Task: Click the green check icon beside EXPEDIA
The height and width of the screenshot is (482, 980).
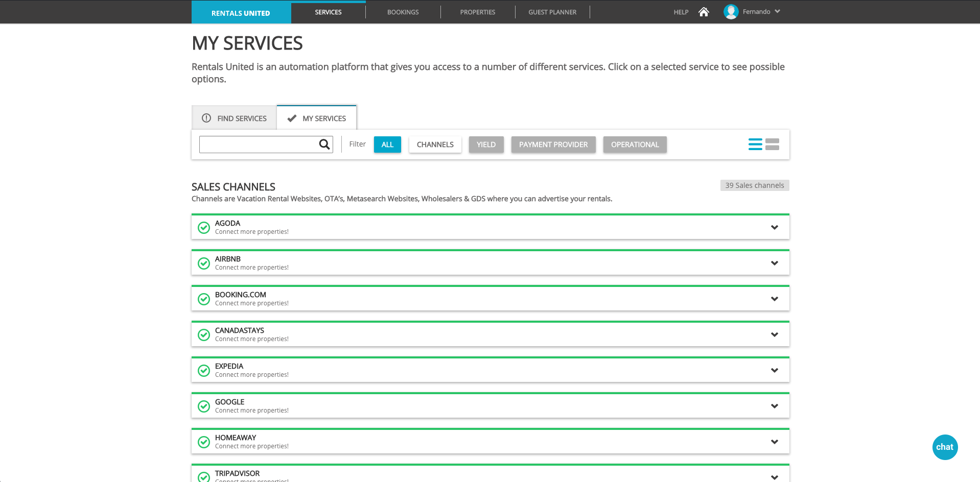Action: point(204,371)
